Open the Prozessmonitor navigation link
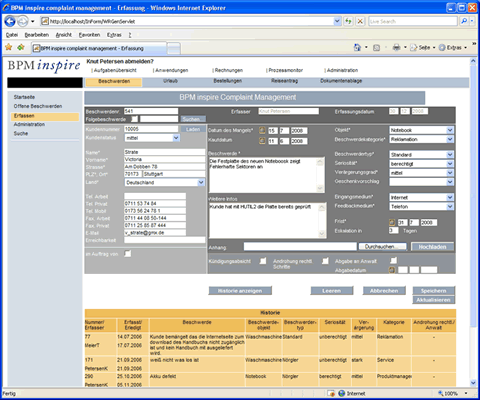 [x=285, y=70]
